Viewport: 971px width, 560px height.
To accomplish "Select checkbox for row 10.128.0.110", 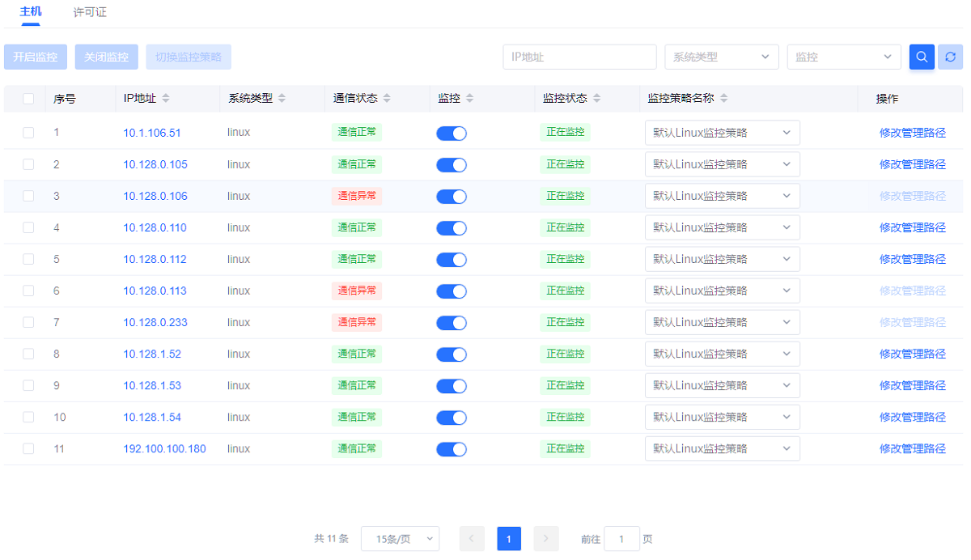I will 28,227.
